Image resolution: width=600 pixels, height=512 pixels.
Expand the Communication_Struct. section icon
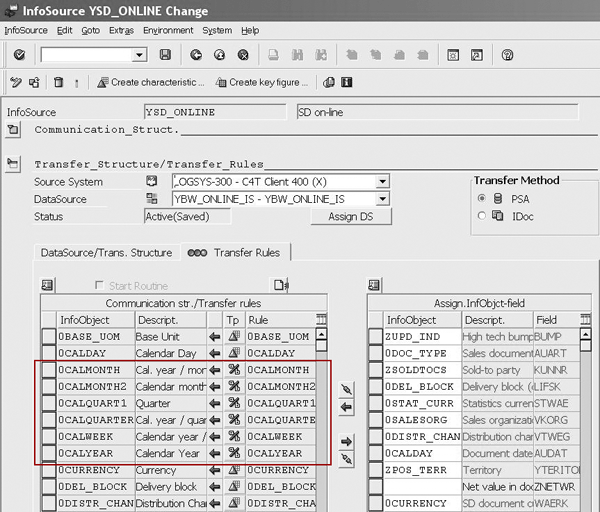[x=13, y=129]
